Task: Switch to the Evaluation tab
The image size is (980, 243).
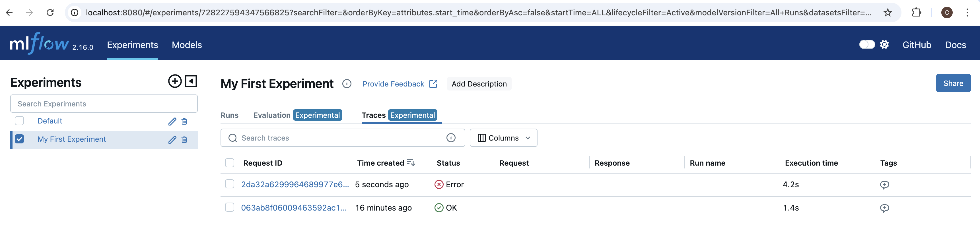Action: [x=298, y=115]
